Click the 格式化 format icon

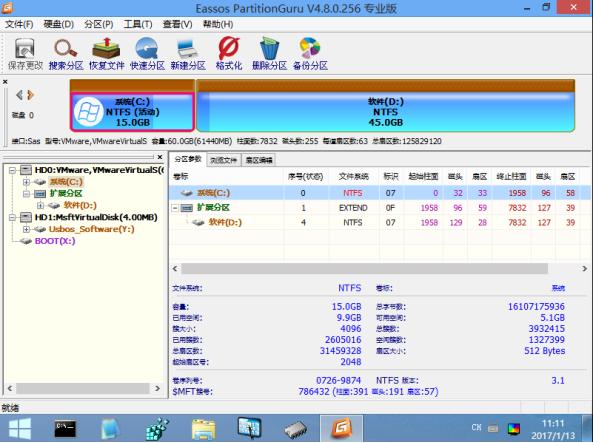point(229,54)
